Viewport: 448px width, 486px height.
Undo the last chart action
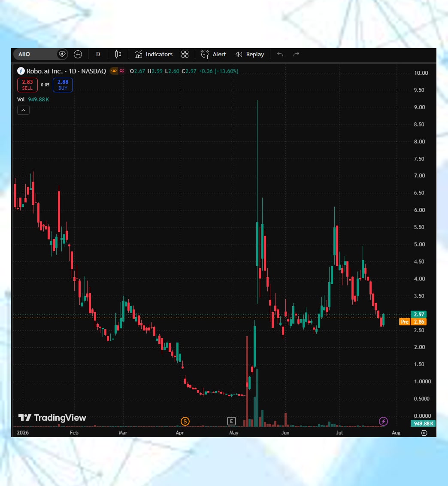pos(280,54)
